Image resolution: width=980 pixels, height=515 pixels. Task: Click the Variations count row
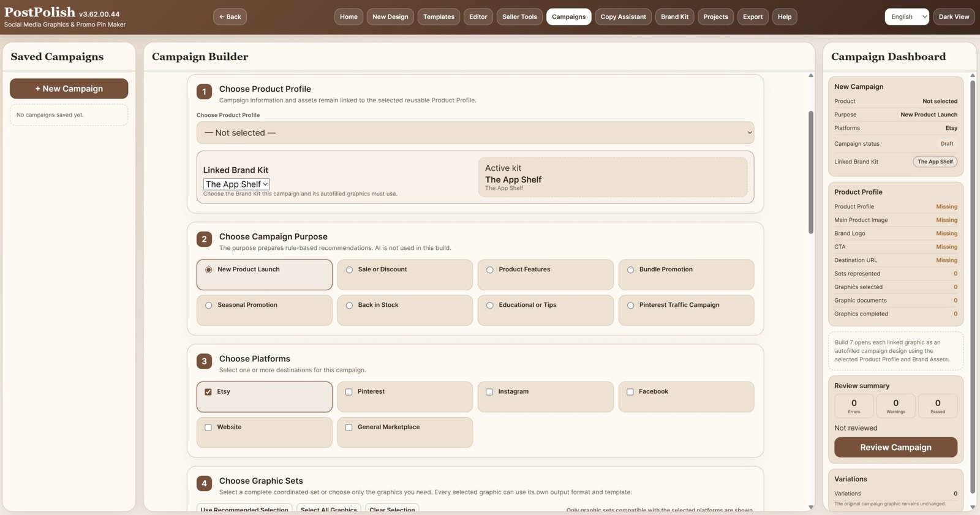(895, 494)
